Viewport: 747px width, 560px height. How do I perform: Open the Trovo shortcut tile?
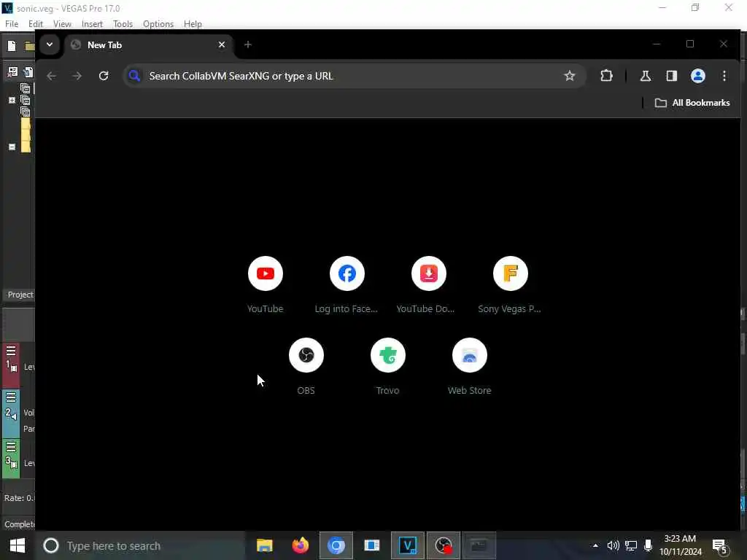click(x=388, y=366)
